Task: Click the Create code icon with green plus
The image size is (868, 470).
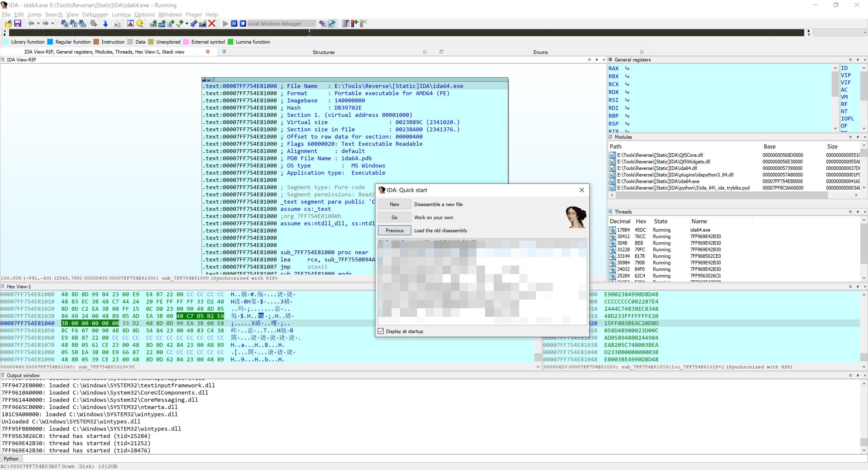Action: click(x=153, y=23)
